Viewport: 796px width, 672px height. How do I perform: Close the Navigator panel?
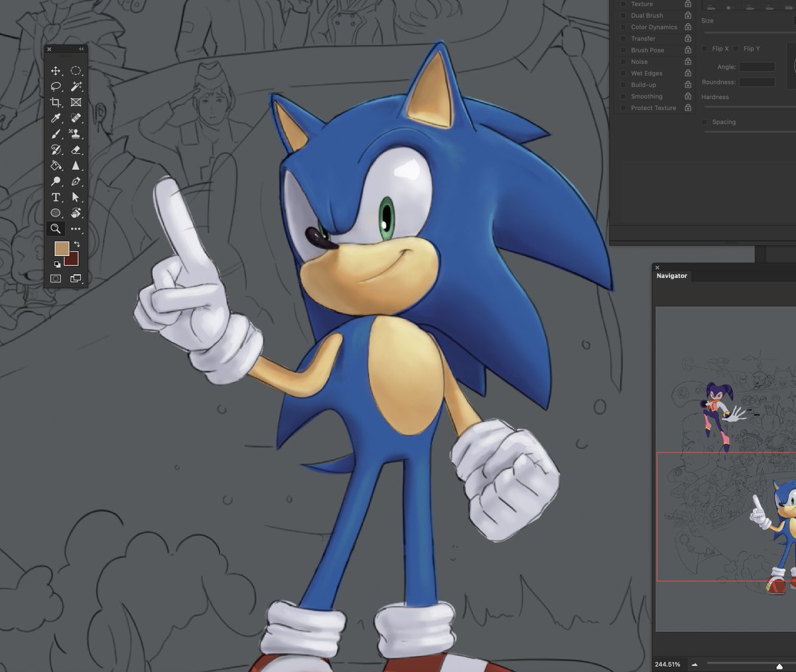pyautogui.click(x=657, y=268)
